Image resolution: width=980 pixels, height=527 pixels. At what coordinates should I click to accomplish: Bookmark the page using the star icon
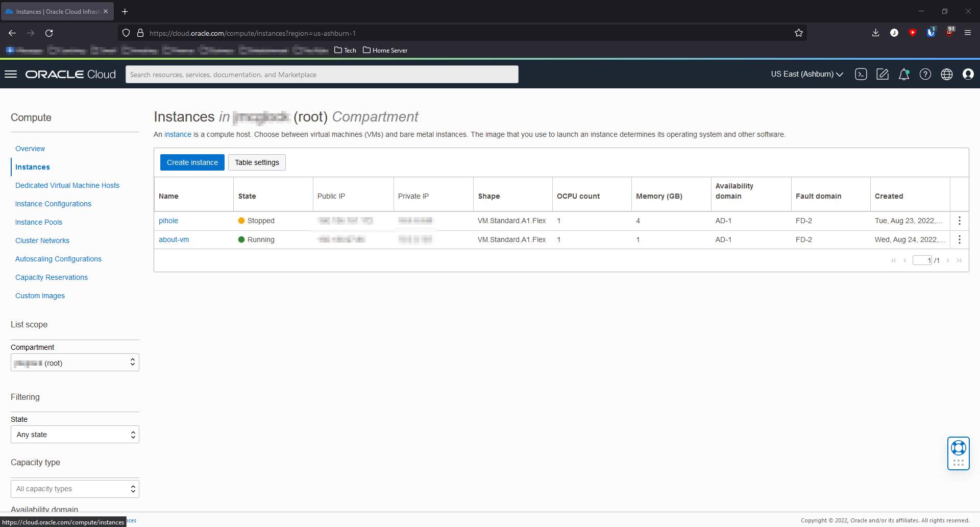tap(799, 33)
